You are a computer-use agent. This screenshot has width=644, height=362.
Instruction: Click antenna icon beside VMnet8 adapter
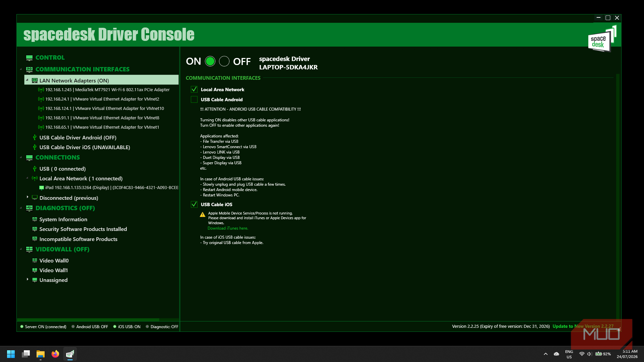click(41, 118)
